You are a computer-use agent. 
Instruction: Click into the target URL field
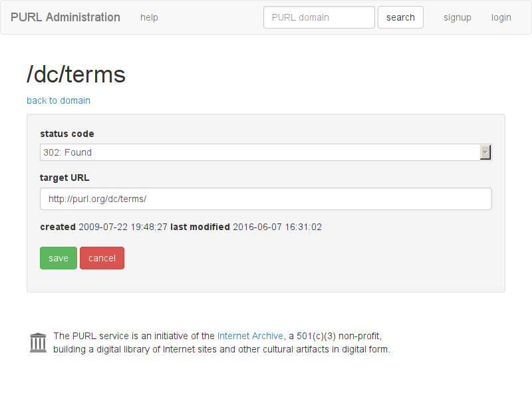[266, 199]
